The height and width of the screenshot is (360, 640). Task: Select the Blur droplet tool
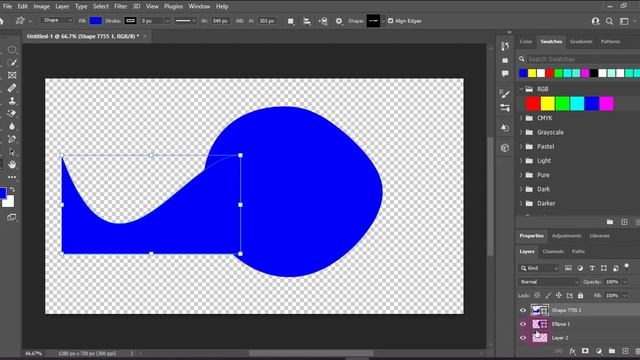point(12,126)
